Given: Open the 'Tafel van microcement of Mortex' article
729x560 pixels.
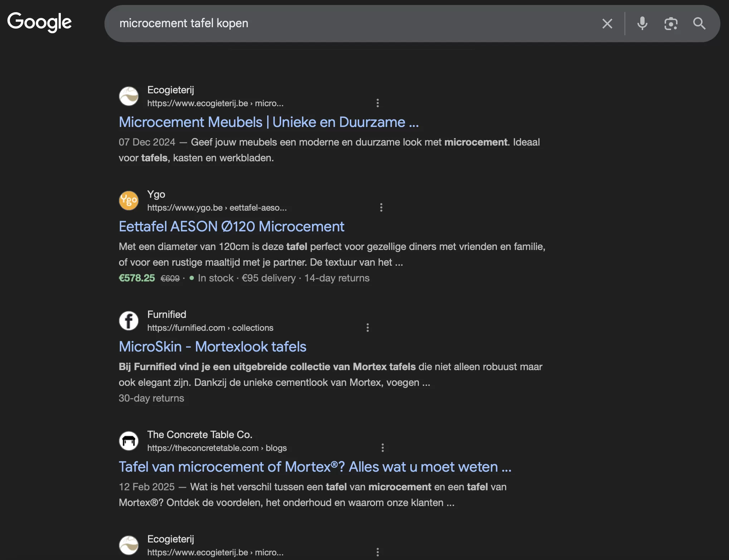Looking at the screenshot, I should click(315, 467).
